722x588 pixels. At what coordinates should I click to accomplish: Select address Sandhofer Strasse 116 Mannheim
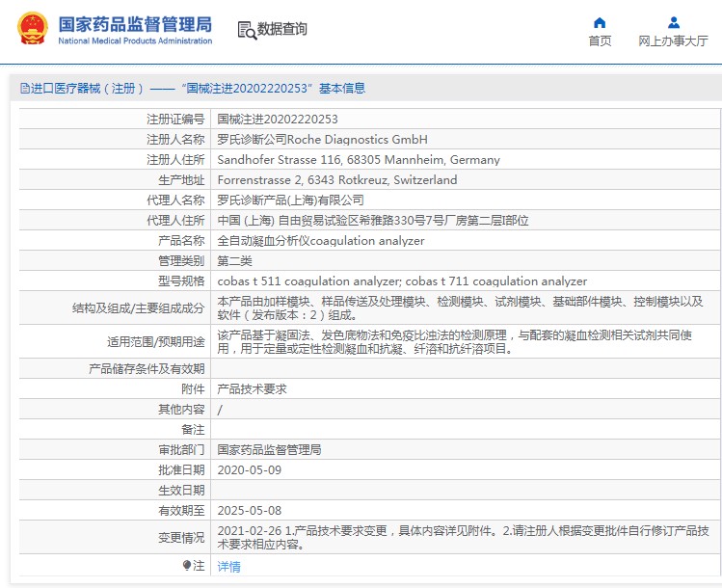(x=359, y=160)
